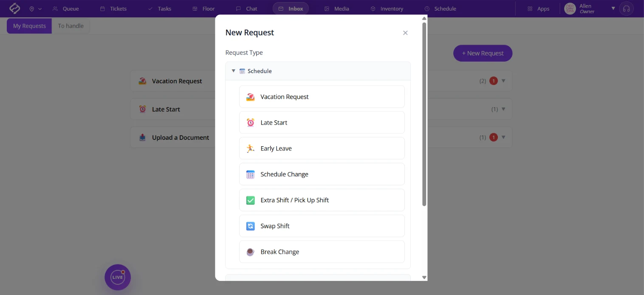Click the (2) count on Vacation Request row

coord(483,81)
